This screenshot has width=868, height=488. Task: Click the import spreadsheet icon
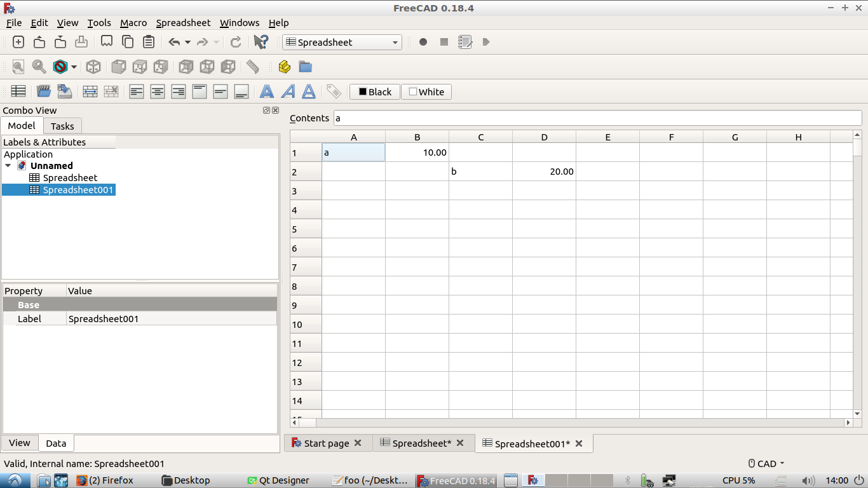pos(43,91)
